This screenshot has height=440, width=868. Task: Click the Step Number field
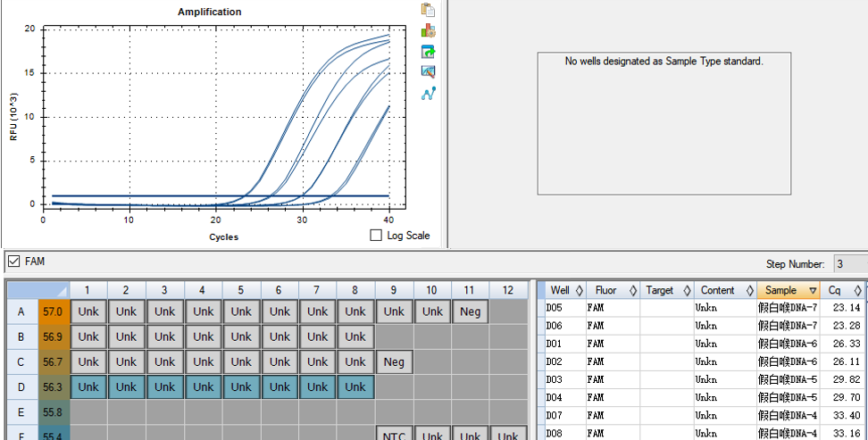[x=851, y=264]
